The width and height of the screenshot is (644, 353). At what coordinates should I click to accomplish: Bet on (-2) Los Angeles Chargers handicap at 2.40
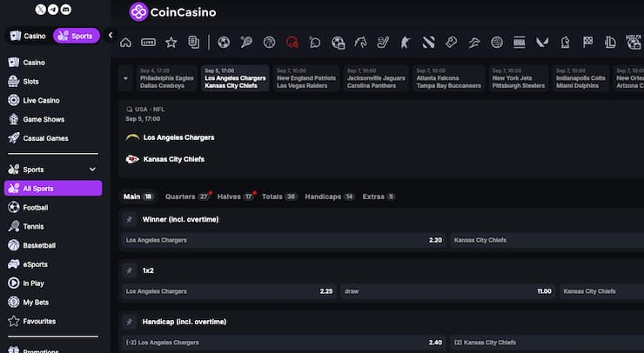point(284,343)
